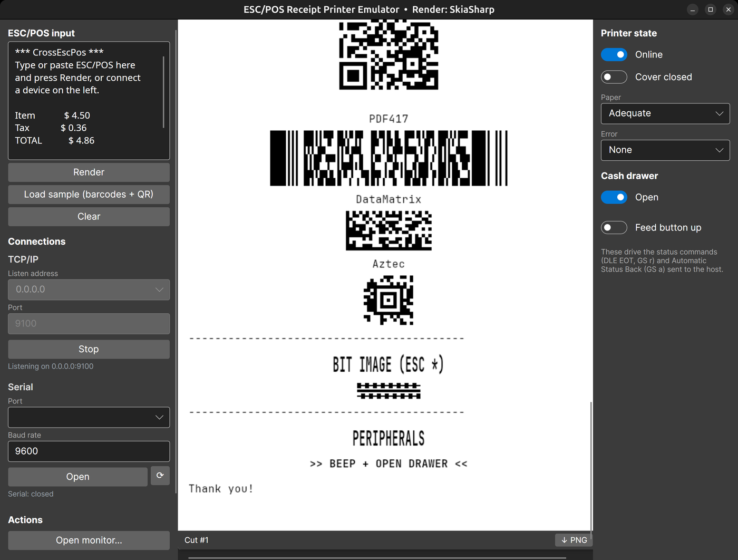Click into the ESC/POS input text area
Viewport: 738px width, 560px height.
(89, 101)
